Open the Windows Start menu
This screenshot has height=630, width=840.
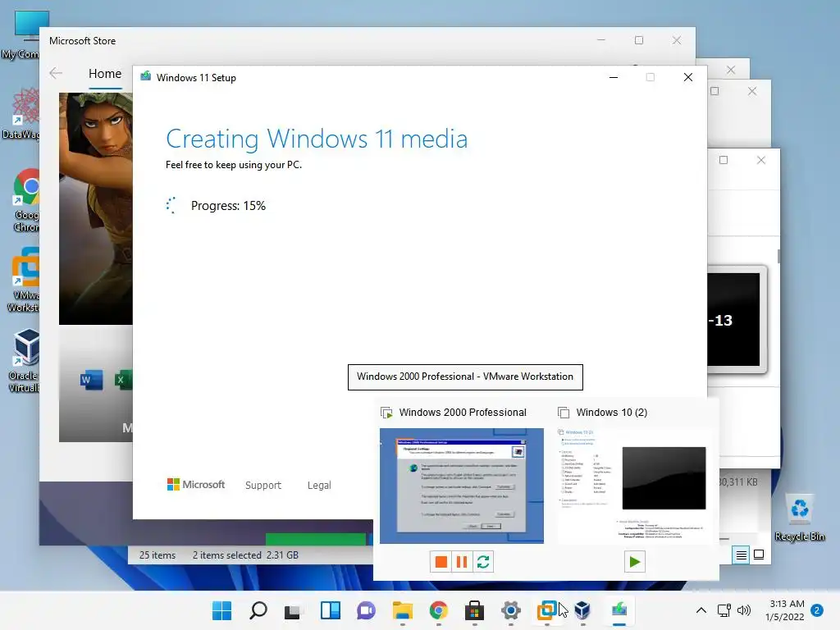tap(221, 610)
